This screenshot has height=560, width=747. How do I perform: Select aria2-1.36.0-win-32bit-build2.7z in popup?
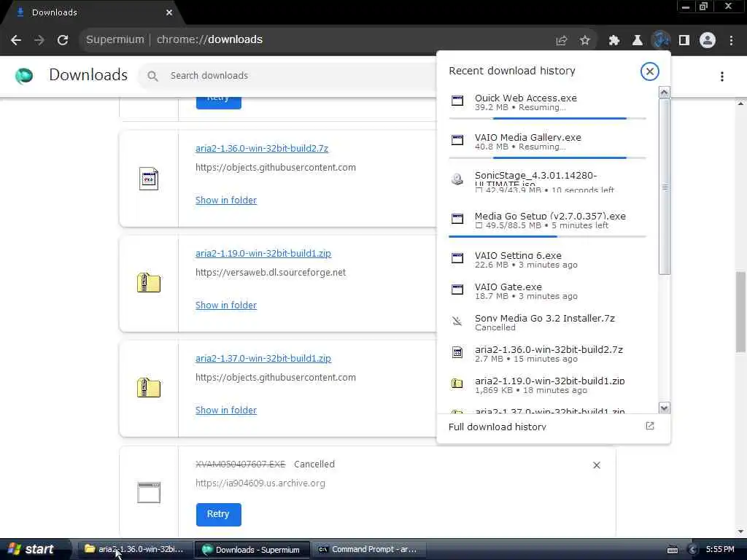point(547,354)
